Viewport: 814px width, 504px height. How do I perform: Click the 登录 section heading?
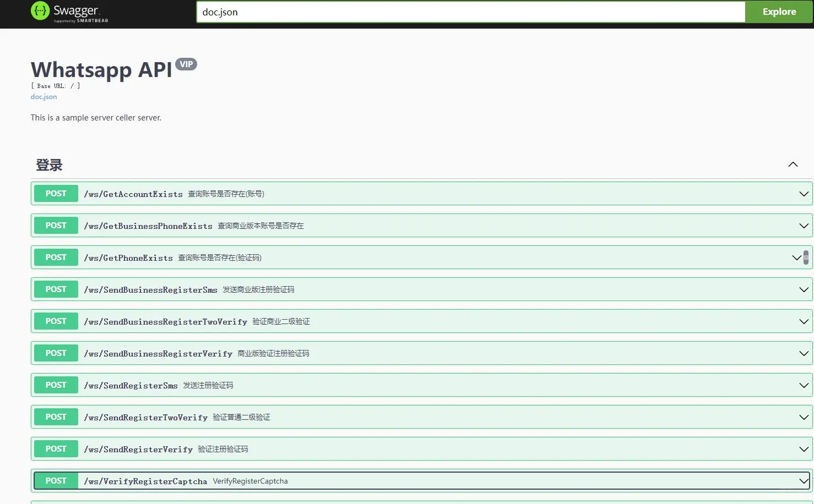[50, 165]
